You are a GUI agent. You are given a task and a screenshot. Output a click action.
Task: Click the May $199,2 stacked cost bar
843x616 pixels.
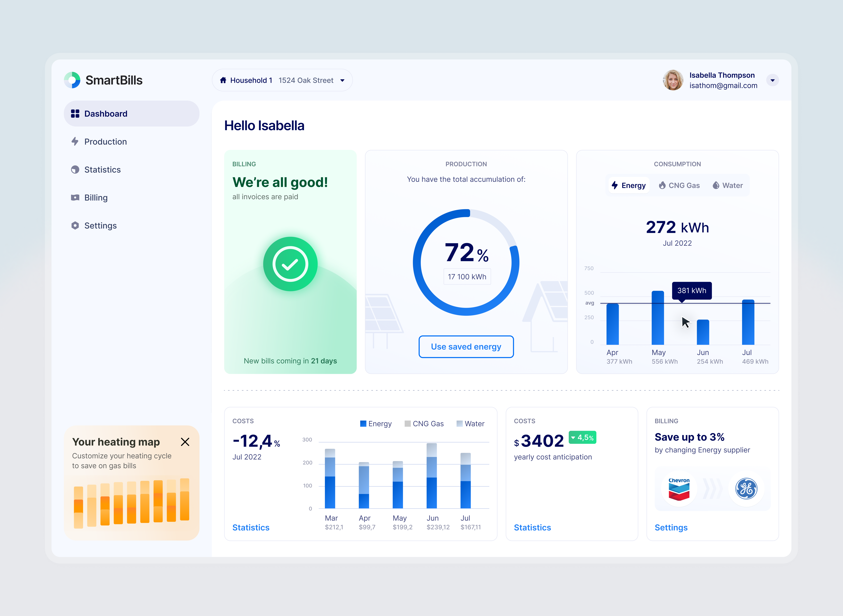(x=398, y=485)
